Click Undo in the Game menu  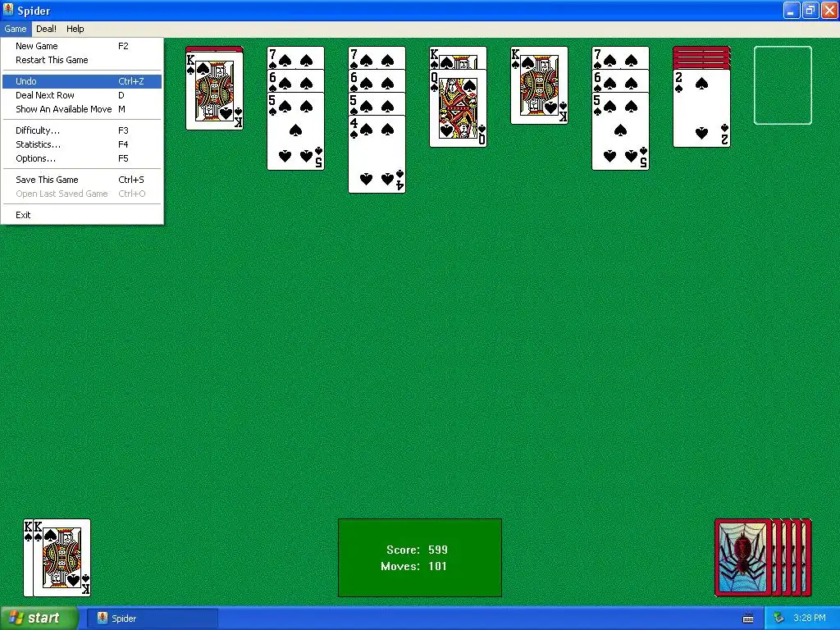(82, 81)
